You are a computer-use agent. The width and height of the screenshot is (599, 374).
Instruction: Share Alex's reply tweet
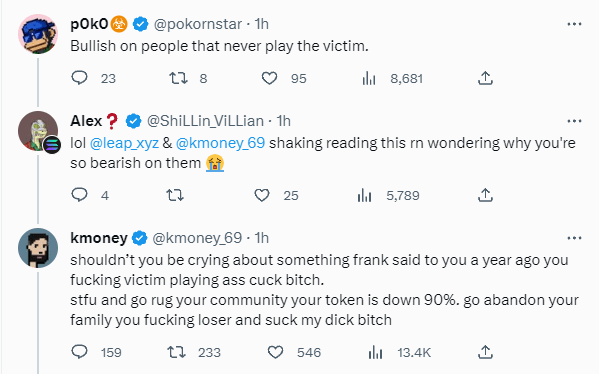pyautogui.click(x=485, y=195)
